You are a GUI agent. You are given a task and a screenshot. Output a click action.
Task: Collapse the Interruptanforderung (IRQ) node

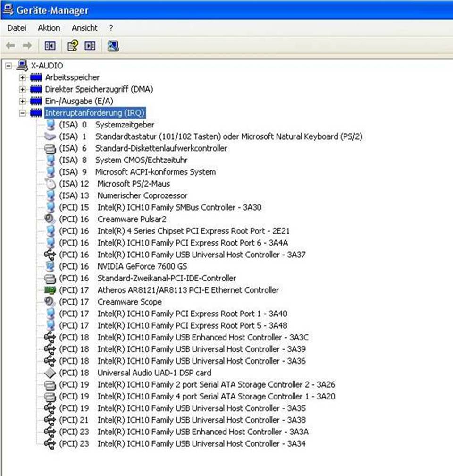coord(22,113)
